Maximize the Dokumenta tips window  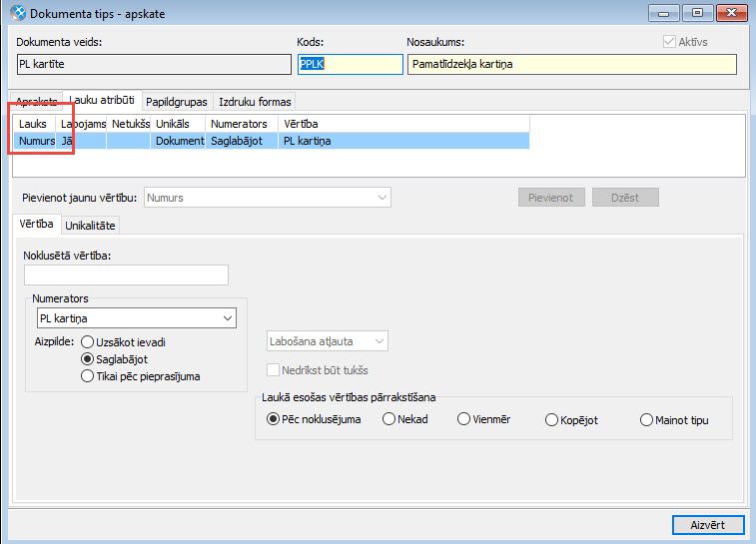[x=697, y=13]
